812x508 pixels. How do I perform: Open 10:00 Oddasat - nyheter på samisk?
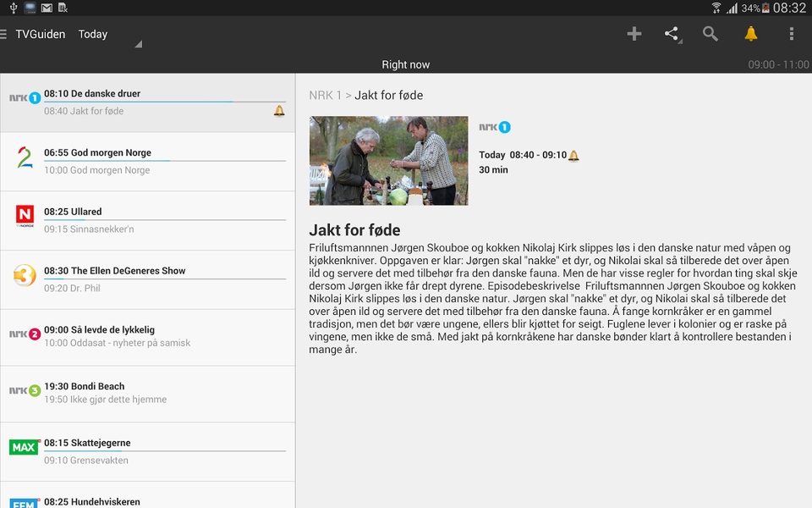(117, 343)
